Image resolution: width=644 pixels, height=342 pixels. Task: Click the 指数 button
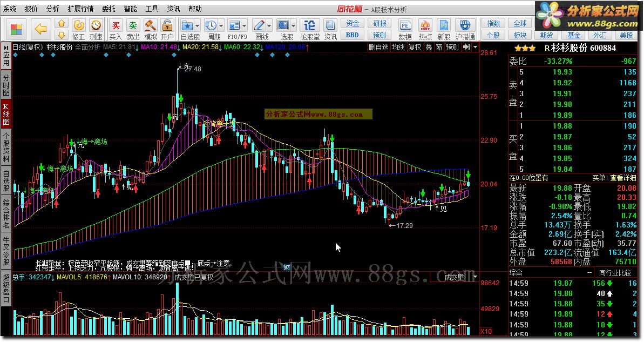[x=493, y=23]
